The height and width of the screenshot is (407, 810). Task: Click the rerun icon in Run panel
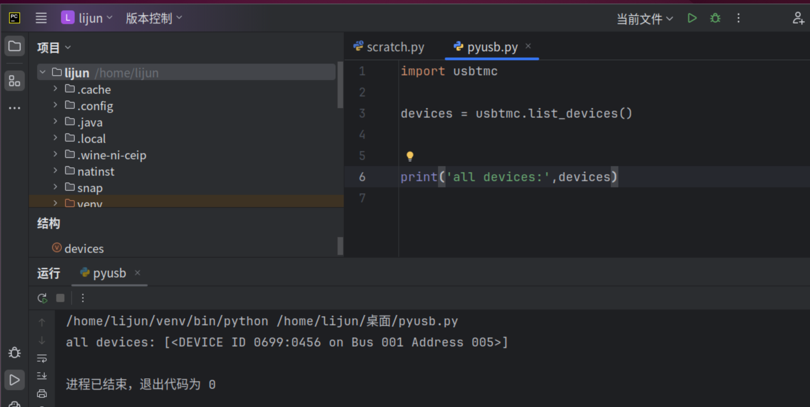tap(42, 298)
